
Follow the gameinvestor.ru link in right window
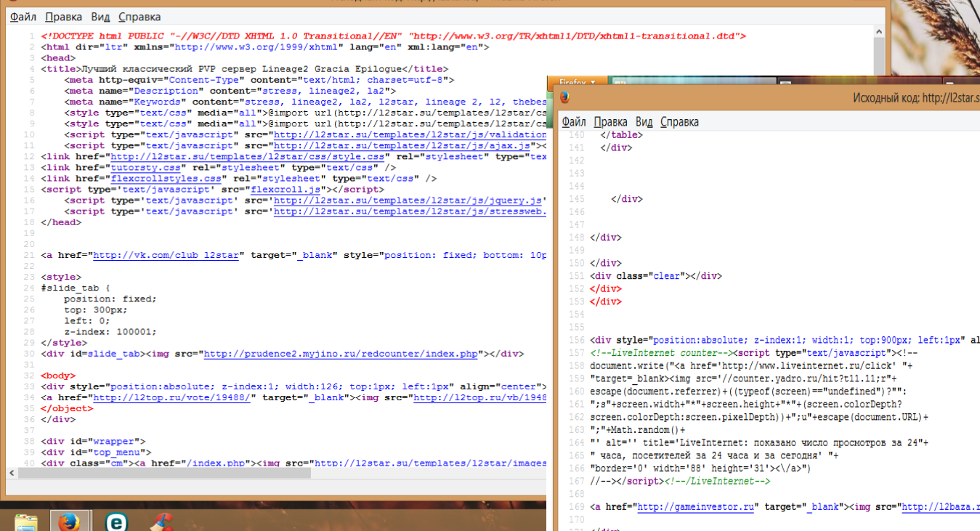coord(697,506)
